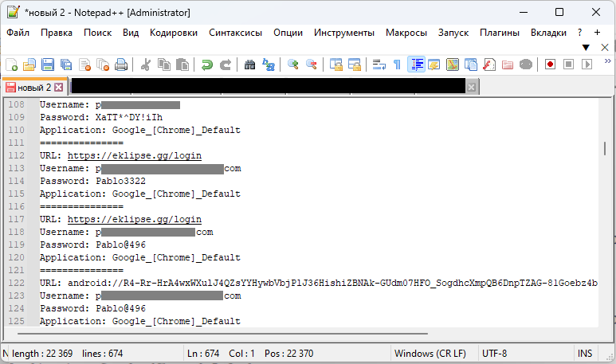Click the Zoom Out magnifier icon
616x364 pixels.
[x=312, y=65]
